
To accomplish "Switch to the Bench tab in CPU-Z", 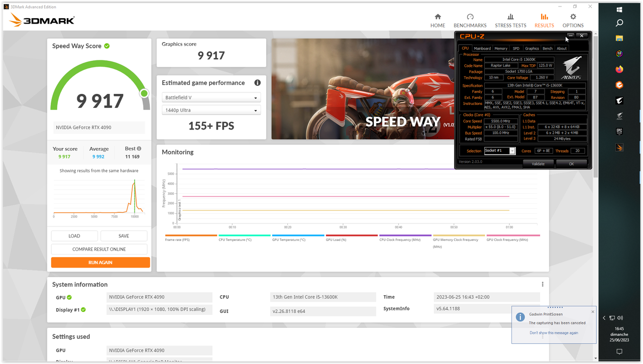I will tap(548, 48).
